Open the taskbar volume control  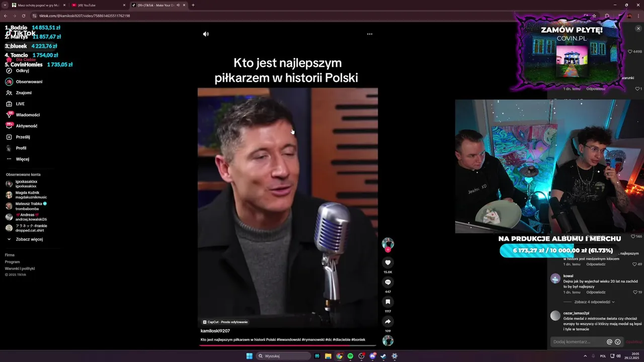tap(618, 356)
